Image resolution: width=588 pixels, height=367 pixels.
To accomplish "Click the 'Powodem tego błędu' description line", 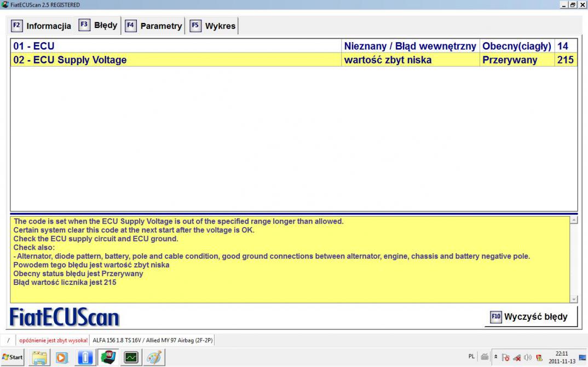I will point(91,265).
